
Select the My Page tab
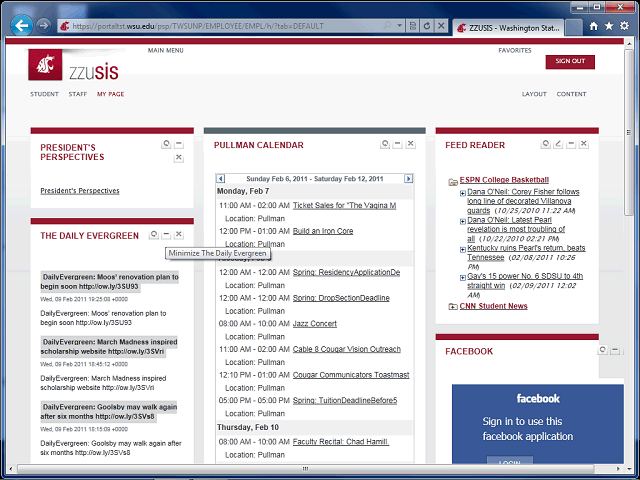(x=111, y=94)
